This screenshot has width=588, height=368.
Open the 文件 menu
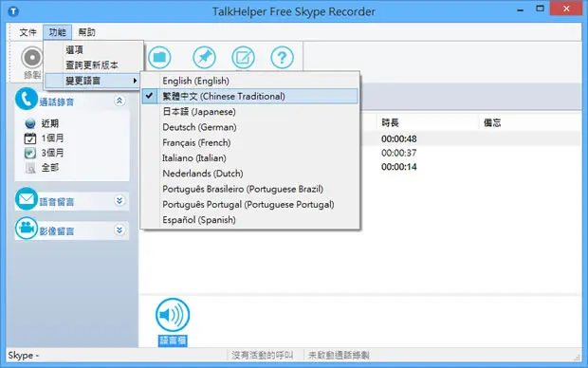click(x=28, y=32)
